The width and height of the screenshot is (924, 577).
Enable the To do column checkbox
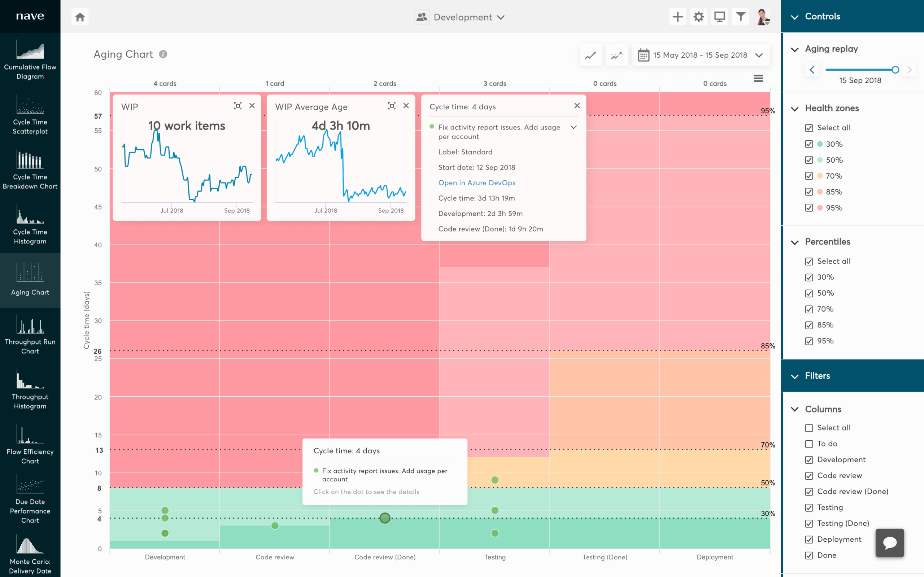pyautogui.click(x=810, y=444)
